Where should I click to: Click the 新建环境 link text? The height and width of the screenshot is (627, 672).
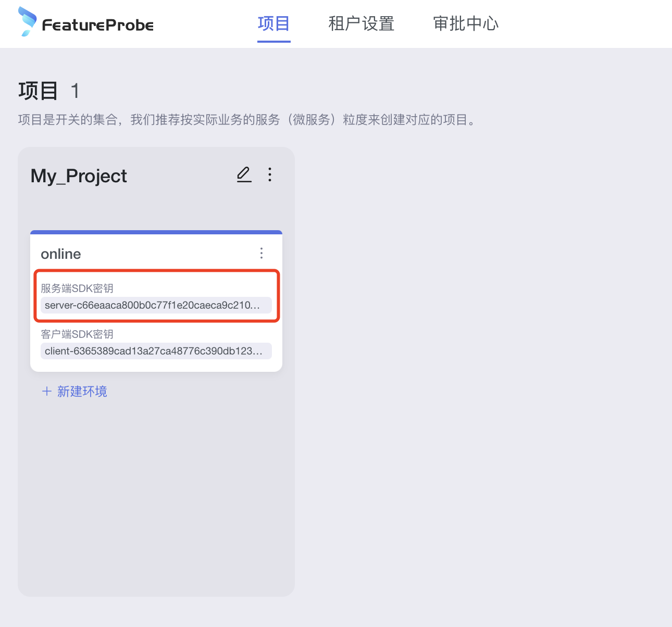(82, 392)
